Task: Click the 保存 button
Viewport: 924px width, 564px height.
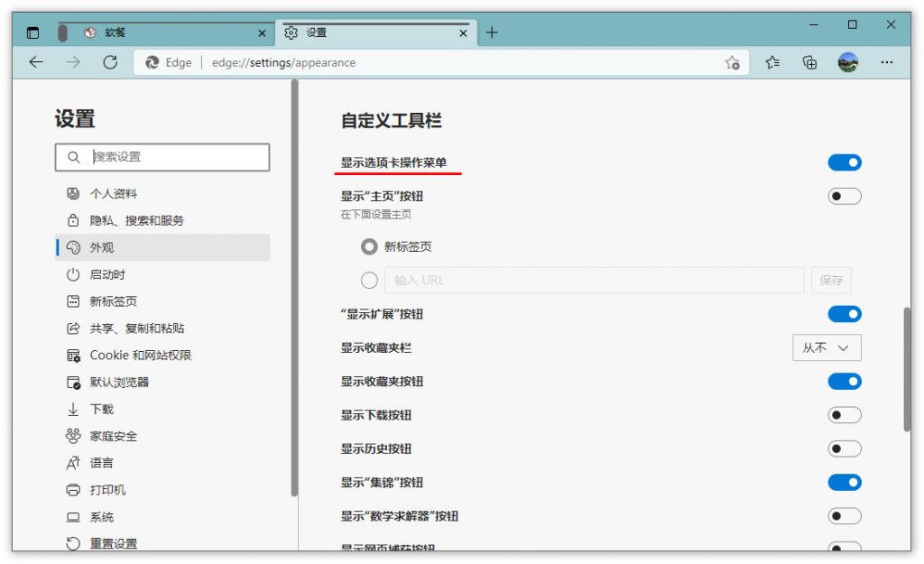Action: (830, 280)
